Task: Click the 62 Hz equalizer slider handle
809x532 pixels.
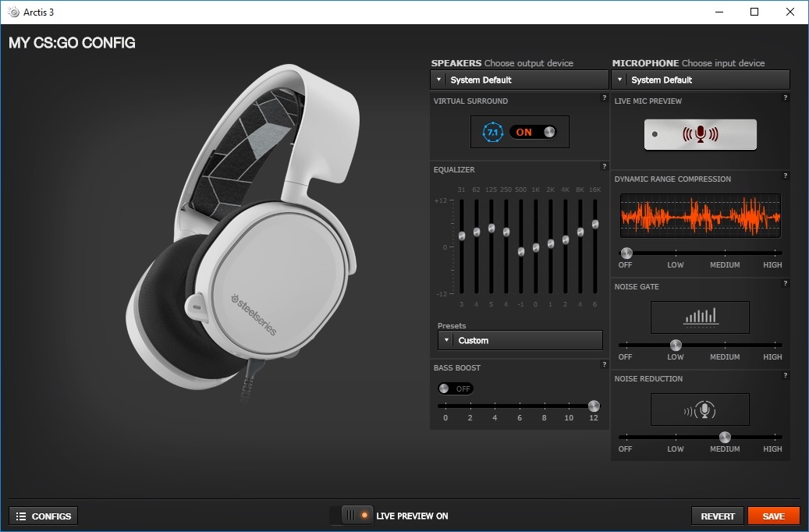Action: tap(477, 232)
